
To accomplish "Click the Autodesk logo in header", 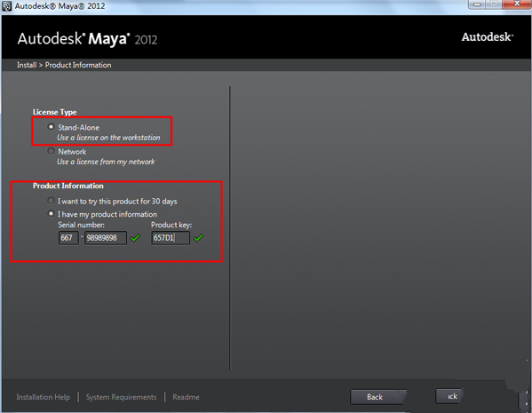I will [488, 37].
